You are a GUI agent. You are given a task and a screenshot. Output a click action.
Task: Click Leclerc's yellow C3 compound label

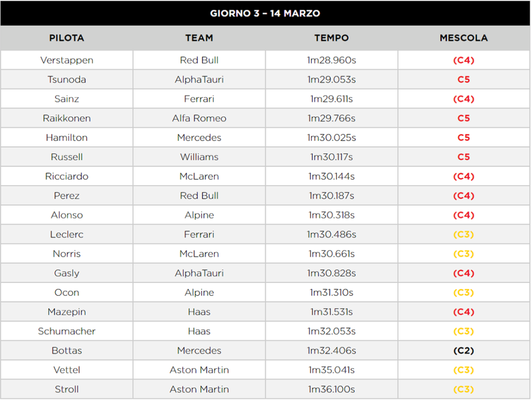[x=463, y=235]
